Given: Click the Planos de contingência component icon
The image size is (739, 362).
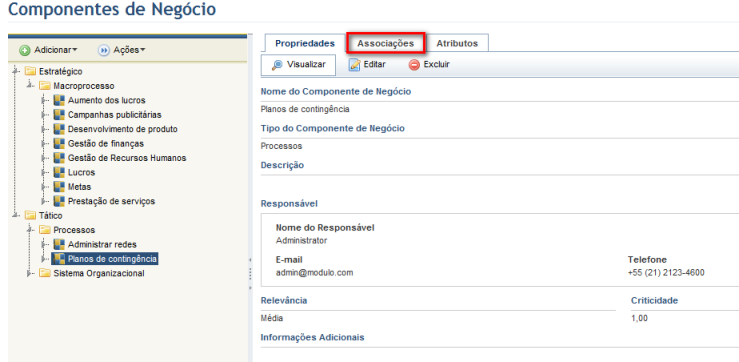Looking at the screenshot, I should pyautogui.click(x=59, y=258).
